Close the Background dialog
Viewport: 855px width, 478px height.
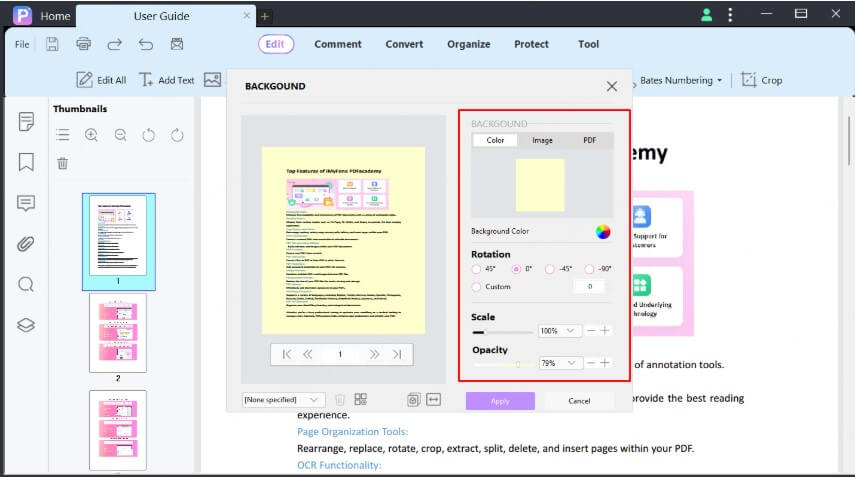coord(612,86)
